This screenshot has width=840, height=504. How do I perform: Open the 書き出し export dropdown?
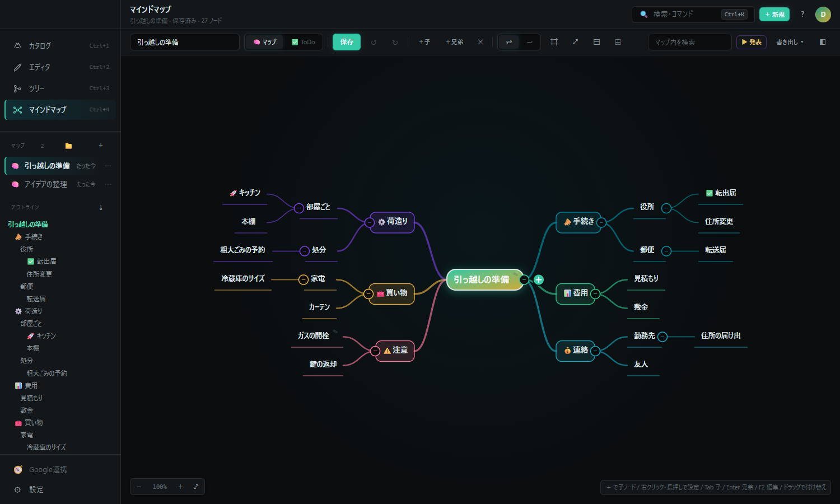tap(790, 42)
